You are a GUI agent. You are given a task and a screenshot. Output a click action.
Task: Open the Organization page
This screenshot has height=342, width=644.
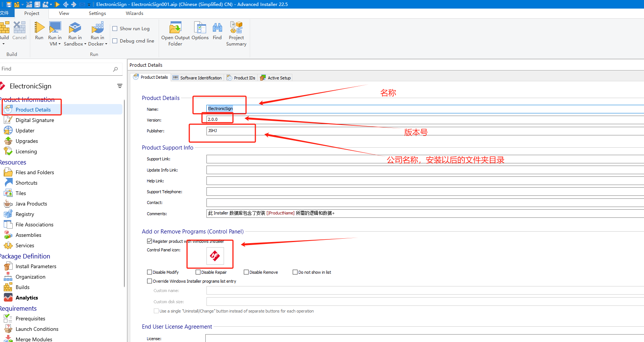coord(31,277)
